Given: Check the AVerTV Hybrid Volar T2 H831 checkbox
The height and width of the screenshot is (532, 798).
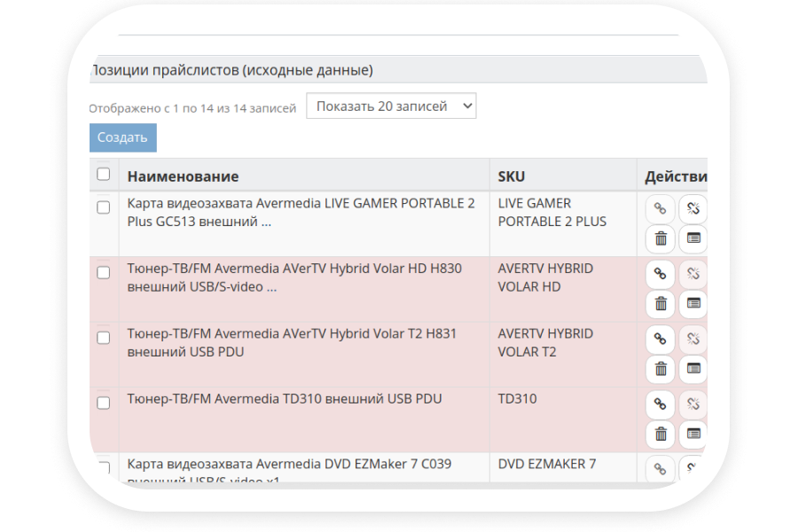Looking at the screenshot, I should (x=104, y=338).
